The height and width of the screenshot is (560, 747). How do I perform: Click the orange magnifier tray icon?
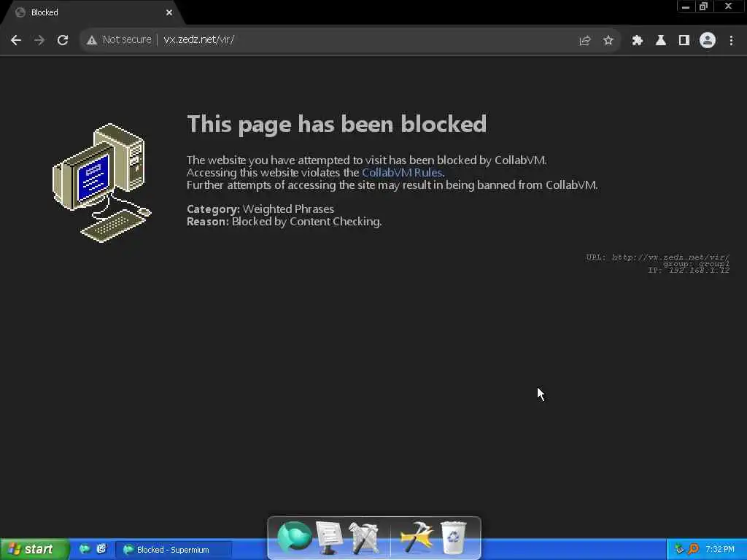tap(693, 550)
